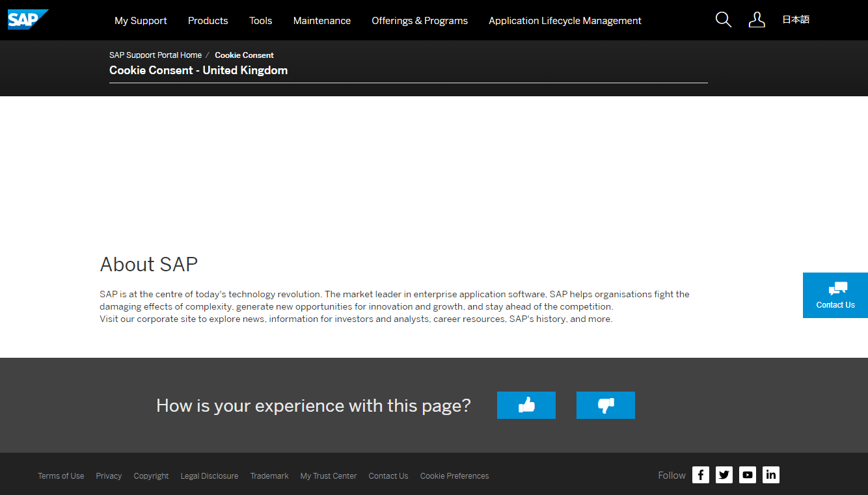Open Offerings & Programs menu

coord(420,21)
